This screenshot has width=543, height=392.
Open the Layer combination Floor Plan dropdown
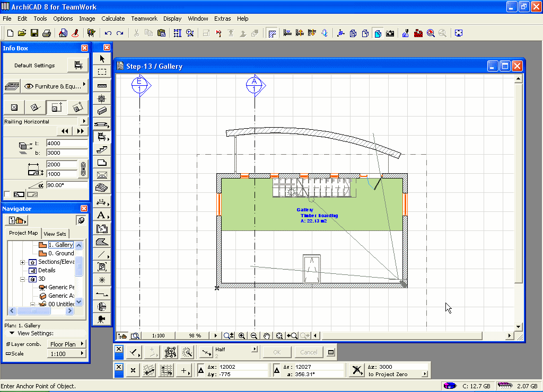[x=67, y=344]
